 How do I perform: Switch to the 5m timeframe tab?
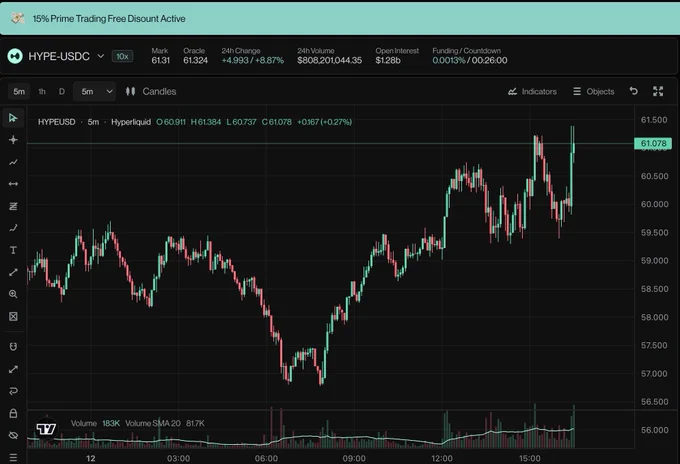coord(19,91)
